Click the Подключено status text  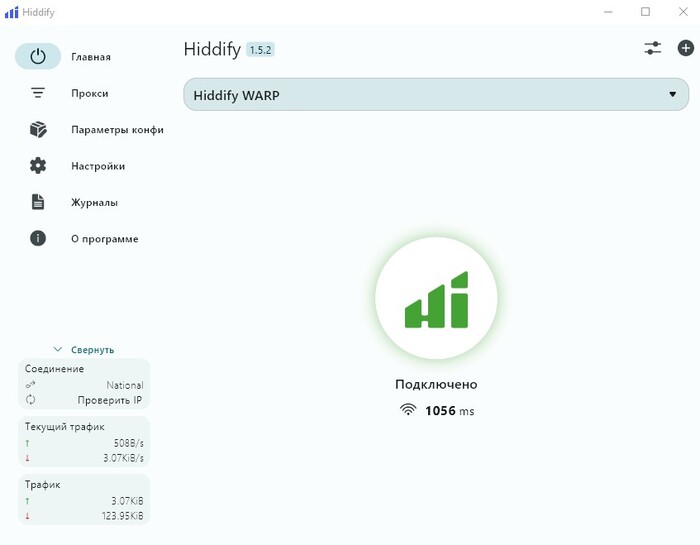tap(436, 384)
